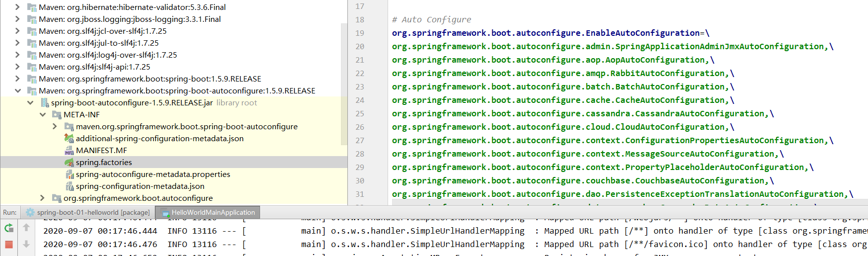This screenshot has height=256, width=868.
Task: Expand Maven slf4j-api library node
Action: click(x=17, y=67)
